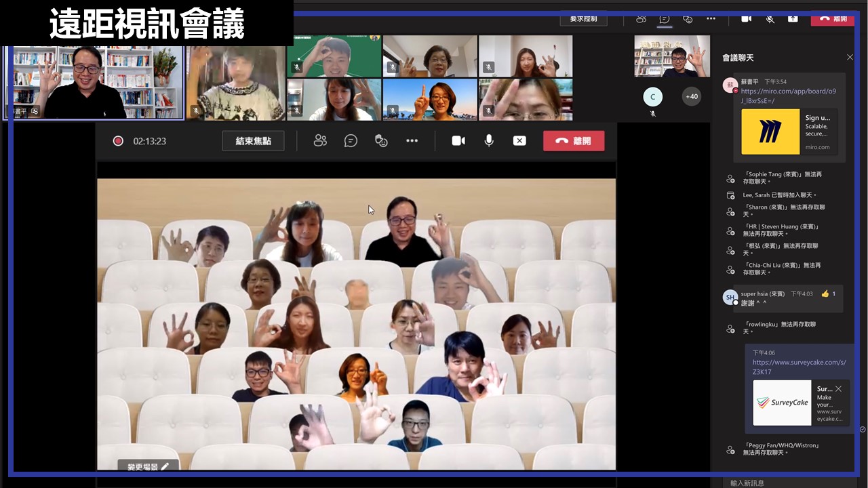Open chat from center meeting toolbar
The width and height of the screenshot is (868, 488).
point(351,141)
